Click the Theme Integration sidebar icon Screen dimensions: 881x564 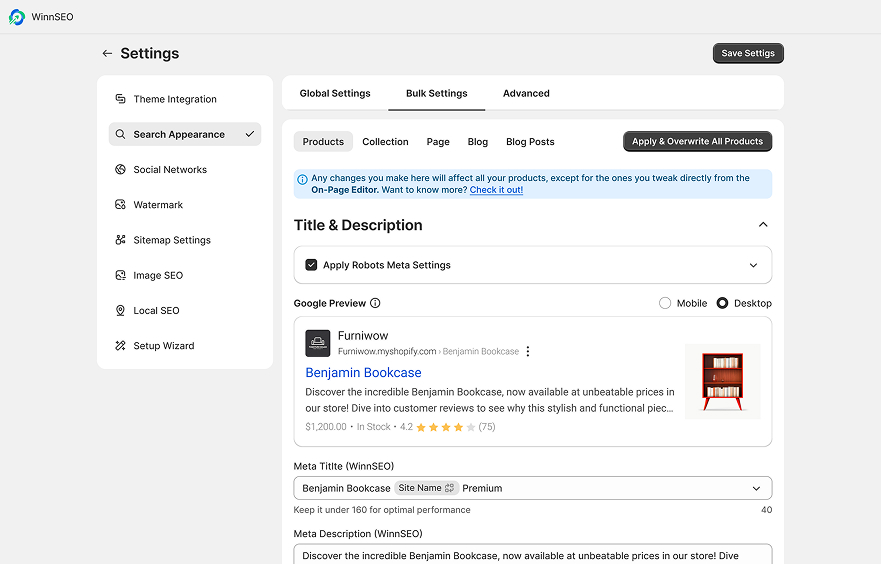[120, 99]
